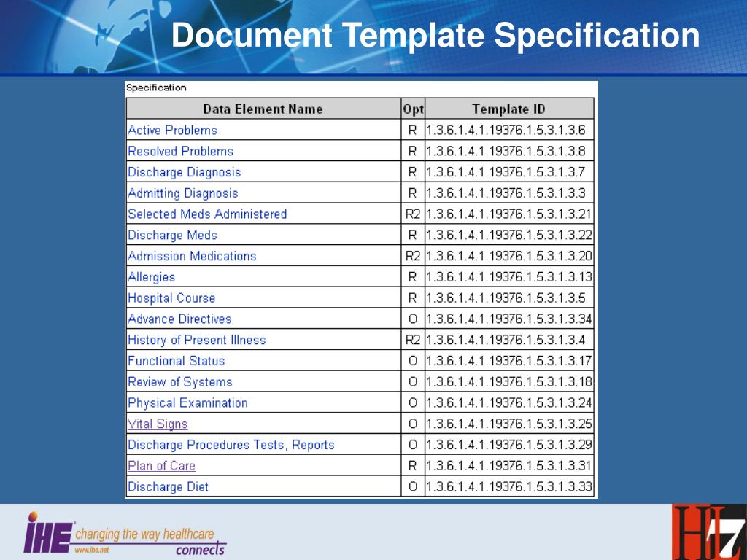Screen dimensions: 747x560
Task: Follow the Allergies link
Action: point(151,276)
